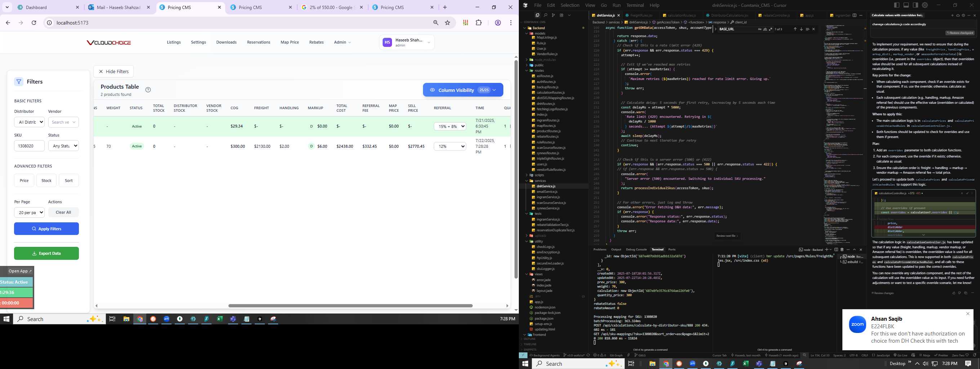Image resolution: width=980 pixels, height=369 pixels.
Task: Go to next match in find widget
Action: point(802,29)
